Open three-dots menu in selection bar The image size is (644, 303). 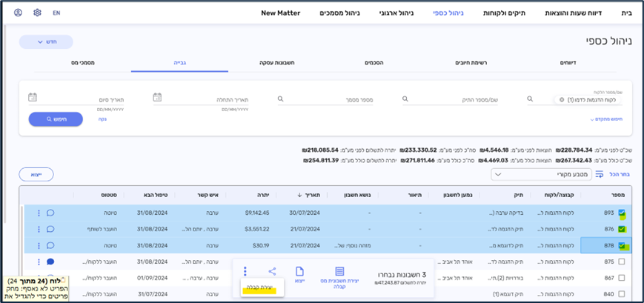(x=245, y=272)
